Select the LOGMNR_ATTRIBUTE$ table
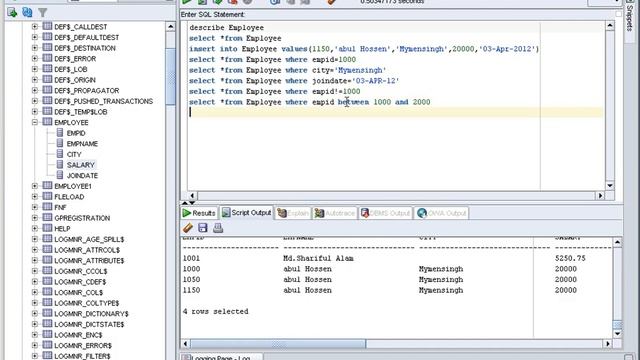 click(89, 260)
